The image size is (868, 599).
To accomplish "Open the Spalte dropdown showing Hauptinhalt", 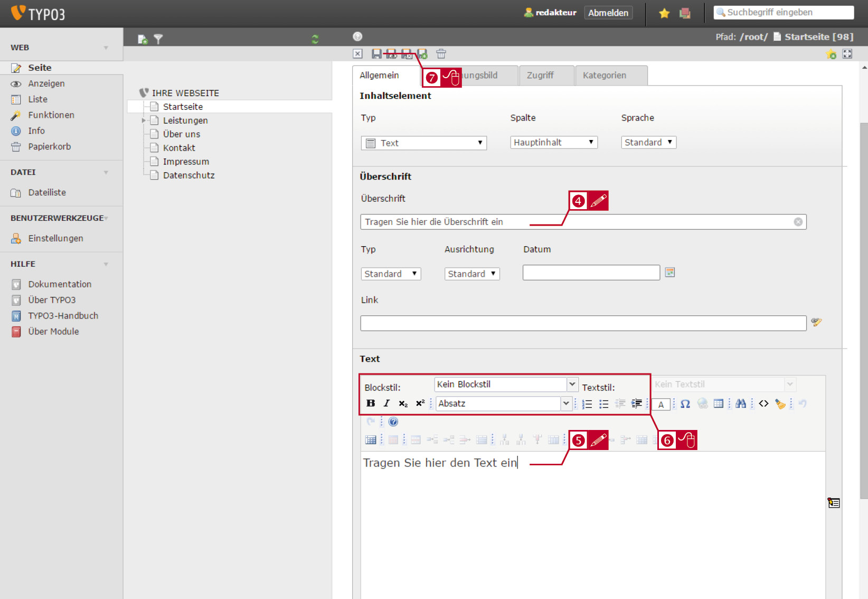I will pos(554,143).
